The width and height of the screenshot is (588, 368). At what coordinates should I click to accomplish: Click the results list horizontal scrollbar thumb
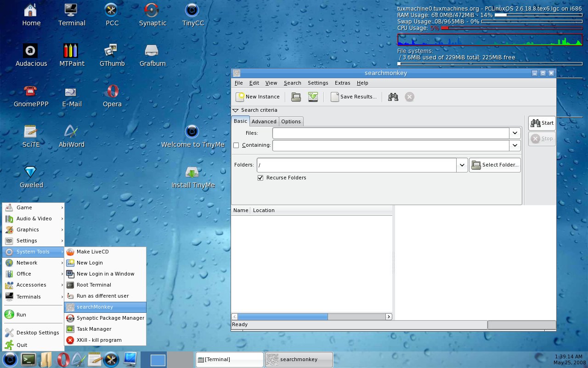pyautogui.click(x=283, y=316)
